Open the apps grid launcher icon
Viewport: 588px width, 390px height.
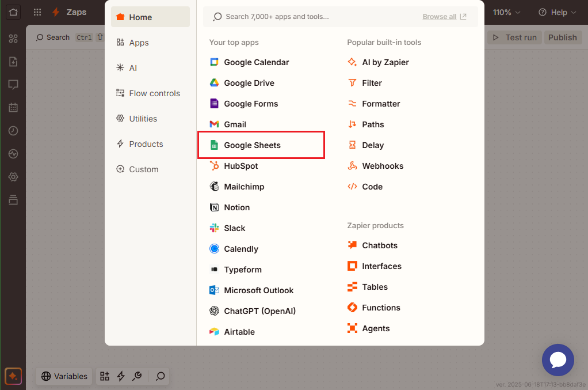[x=37, y=12]
